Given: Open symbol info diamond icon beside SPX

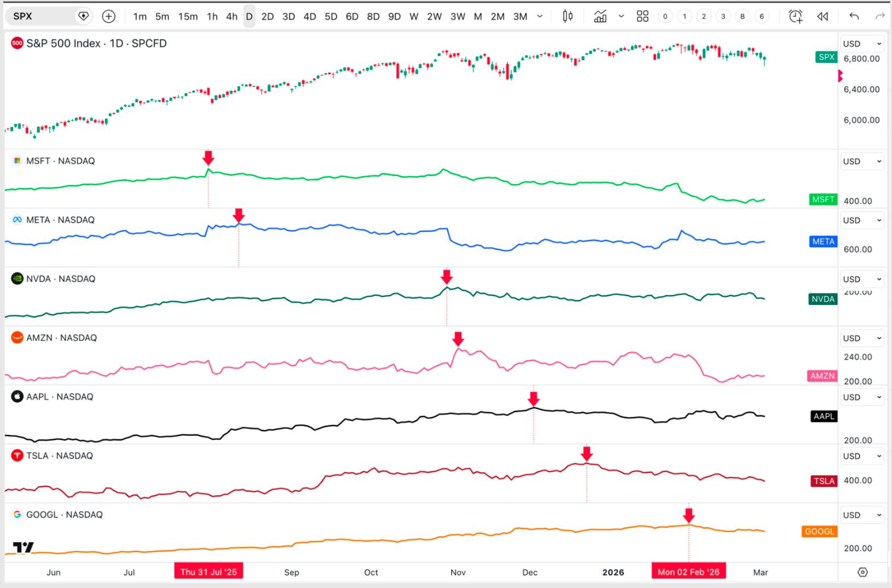Looking at the screenshot, I should (x=83, y=16).
